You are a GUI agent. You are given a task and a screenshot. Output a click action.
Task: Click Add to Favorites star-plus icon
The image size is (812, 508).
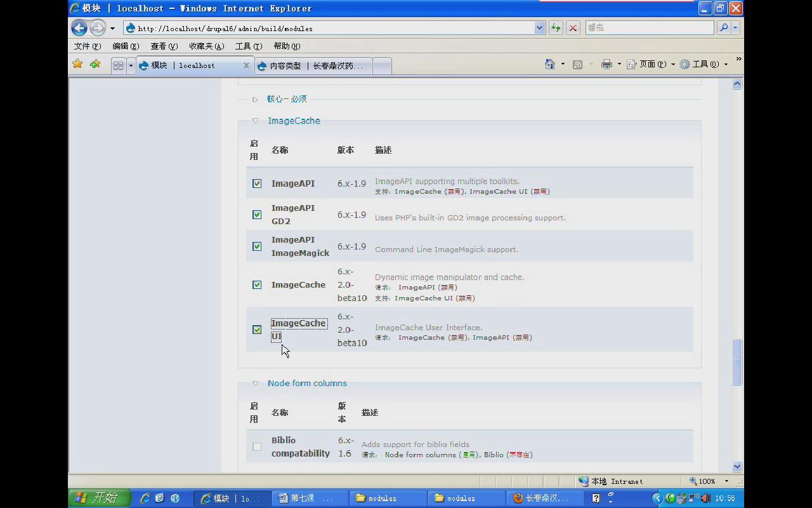click(x=95, y=64)
